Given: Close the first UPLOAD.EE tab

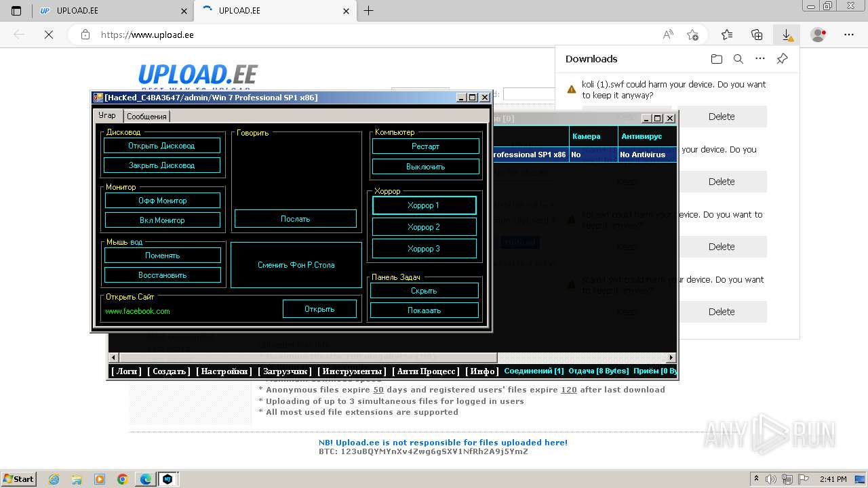Looking at the screenshot, I should tap(184, 11).
